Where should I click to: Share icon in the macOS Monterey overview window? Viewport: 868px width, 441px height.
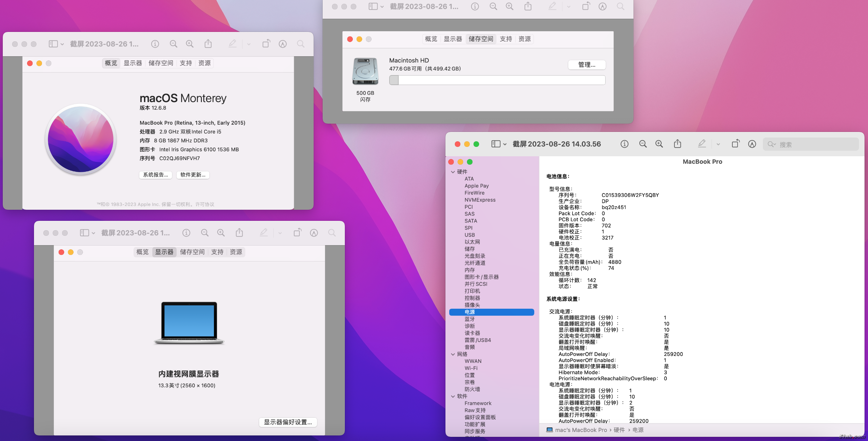[x=208, y=44]
